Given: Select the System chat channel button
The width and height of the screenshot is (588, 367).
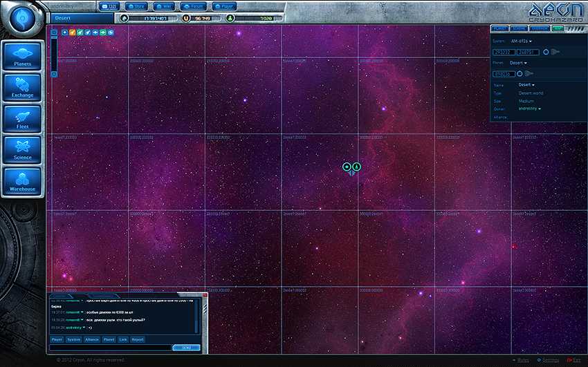Looking at the screenshot, I should click(73, 339).
